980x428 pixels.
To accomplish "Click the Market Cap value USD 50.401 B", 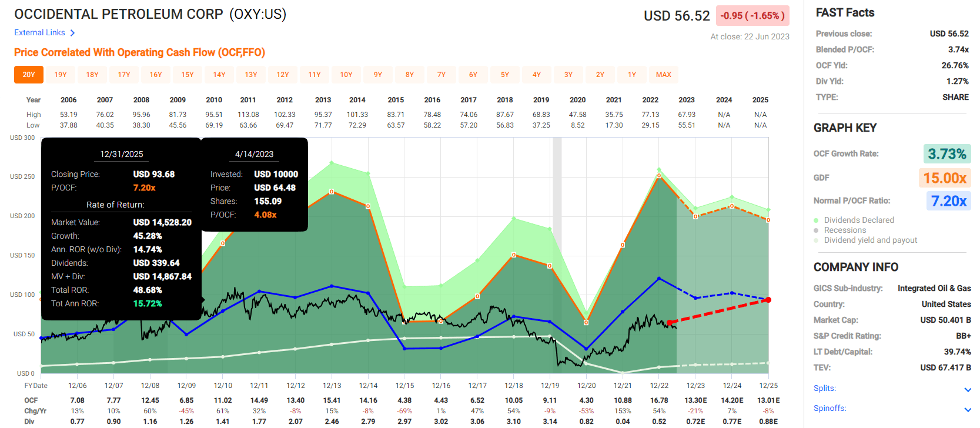I will (x=945, y=320).
